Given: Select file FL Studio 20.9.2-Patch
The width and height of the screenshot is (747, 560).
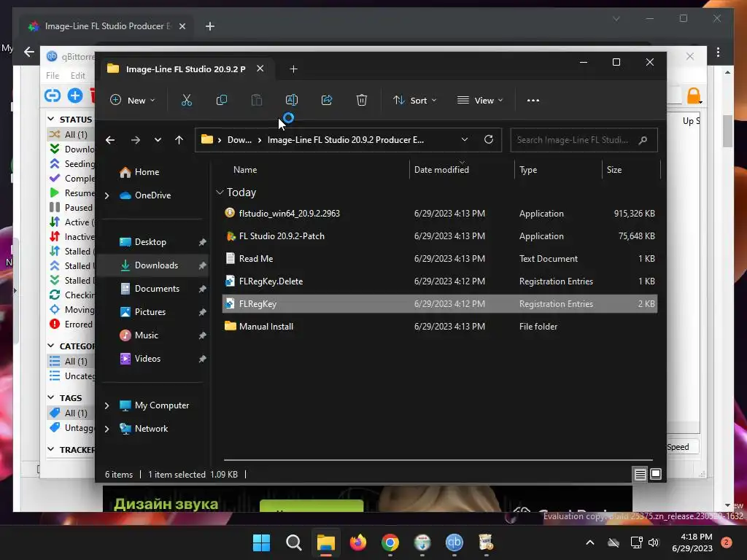Looking at the screenshot, I should (440, 236).
